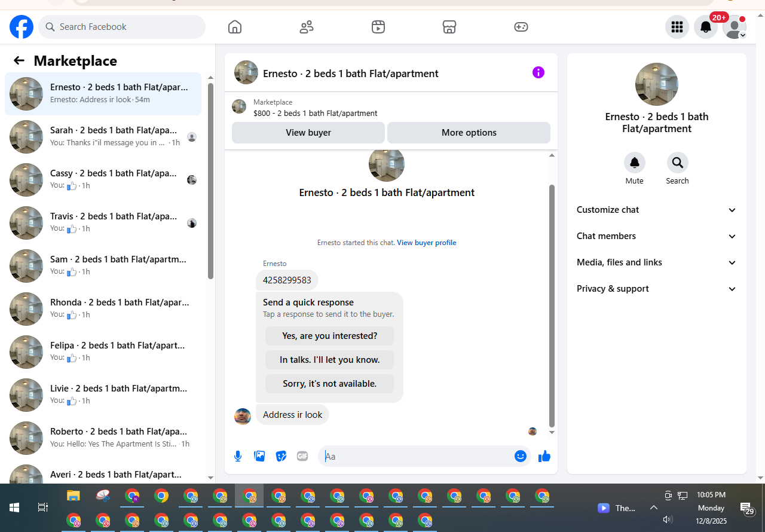Open the account profile avatar menu
765x532 pixels.
pos(735,27)
